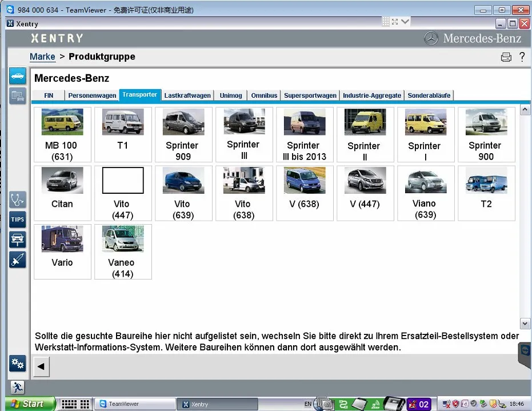This screenshot has height=411, width=532.
Task: Choose the Vario model
Action: [x=62, y=252]
